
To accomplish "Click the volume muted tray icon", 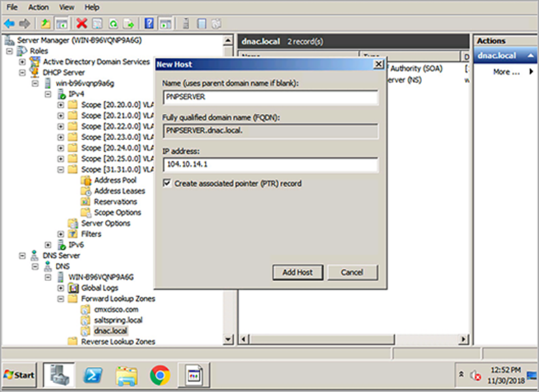I will [x=476, y=376].
